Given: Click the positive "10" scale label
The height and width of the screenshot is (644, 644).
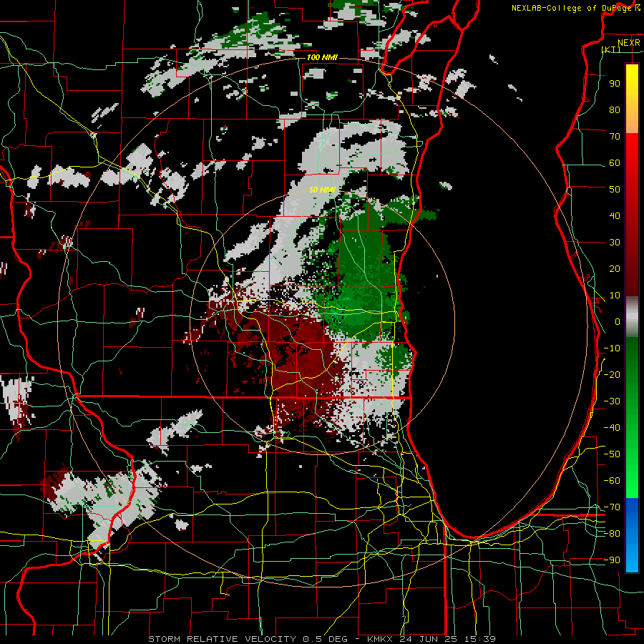Looking at the screenshot, I should click(x=615, y=296).
